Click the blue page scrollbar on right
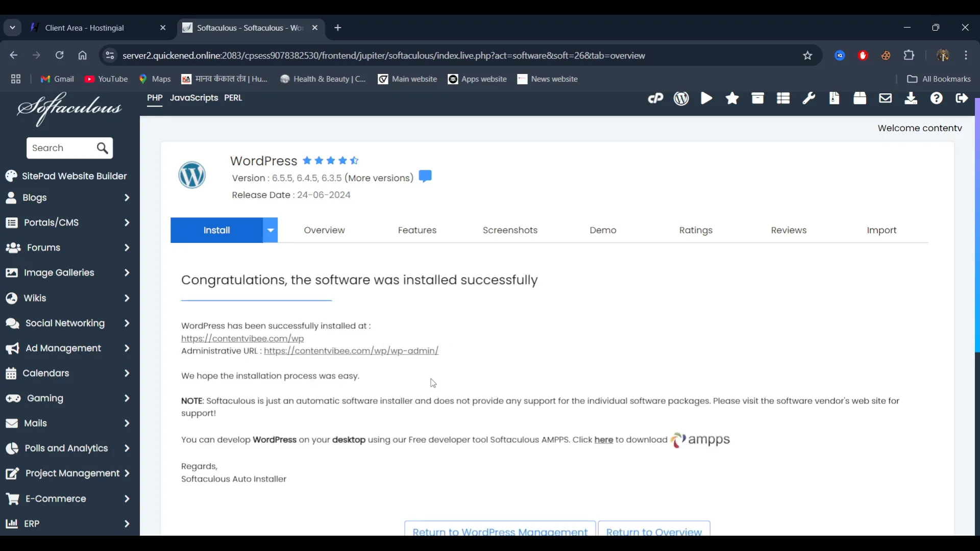The image size is (980, 551). point(977,224)
